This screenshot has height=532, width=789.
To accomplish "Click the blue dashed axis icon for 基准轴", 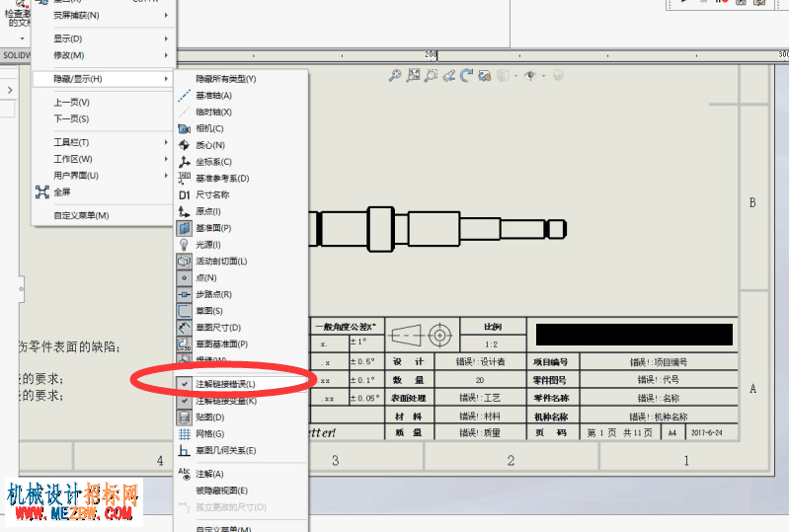I will pyautogui.click(x=185, y=95).
